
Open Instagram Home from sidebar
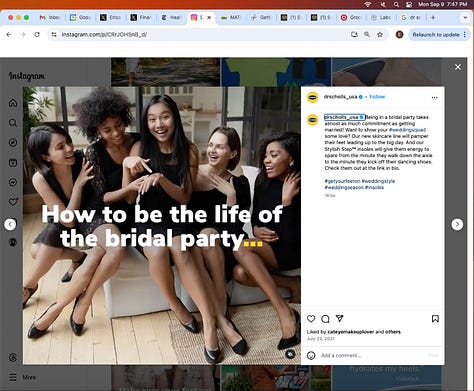13,103
